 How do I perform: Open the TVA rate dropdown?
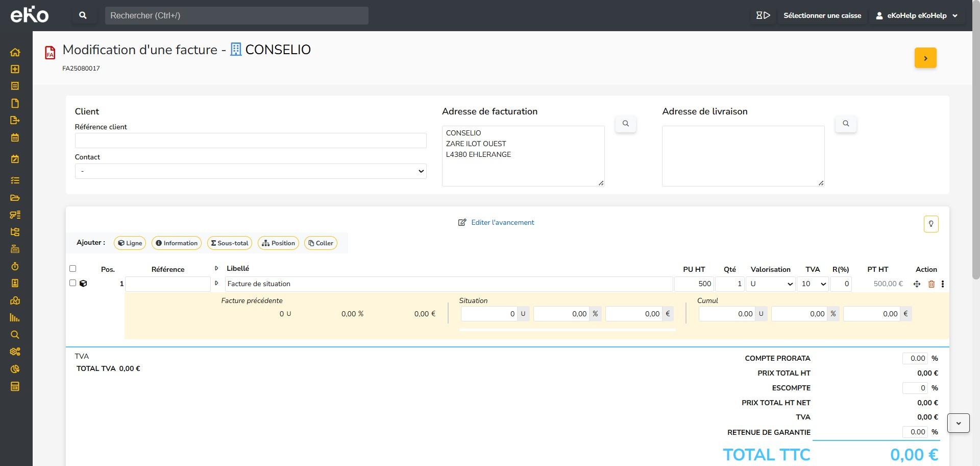pyautogui.click(x=812, y=284)
